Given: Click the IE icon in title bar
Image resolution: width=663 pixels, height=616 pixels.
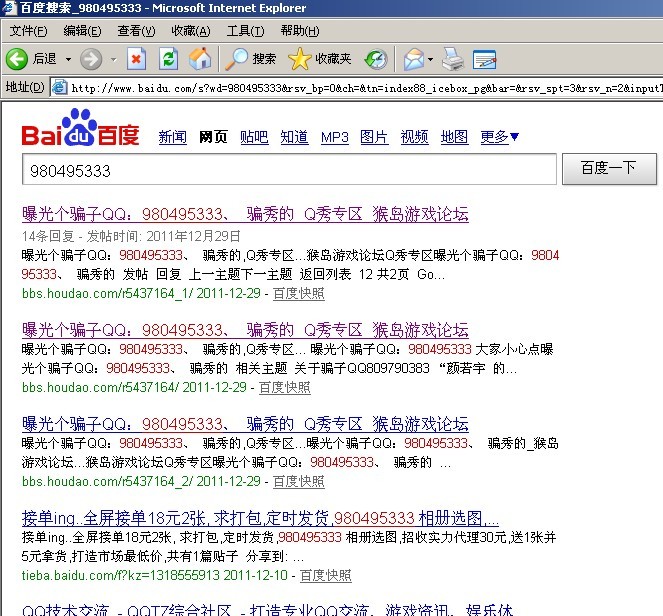Looking at the screenshot, I should pyautogui.click(x=9, y=8).
